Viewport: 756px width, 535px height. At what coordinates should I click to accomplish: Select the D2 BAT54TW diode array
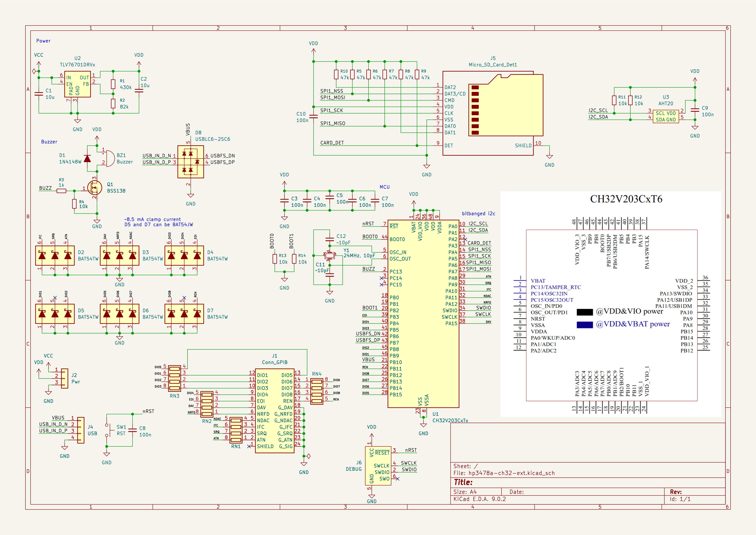(x=55, y=256)
